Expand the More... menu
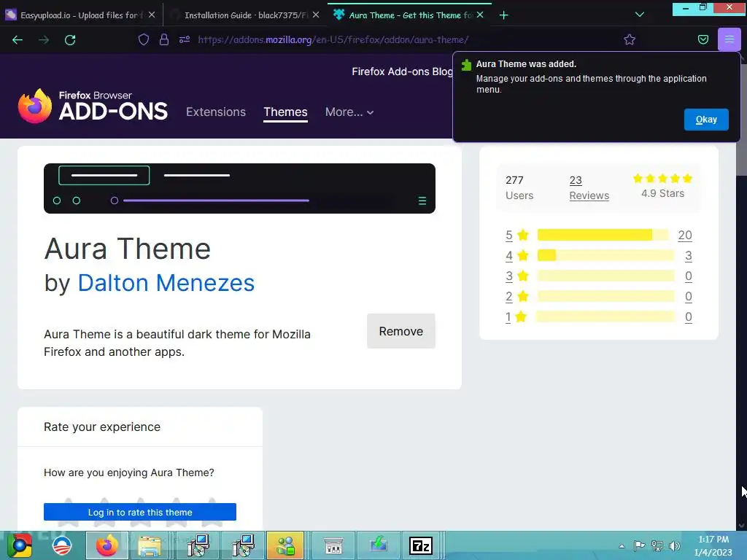 click(349, 112)
